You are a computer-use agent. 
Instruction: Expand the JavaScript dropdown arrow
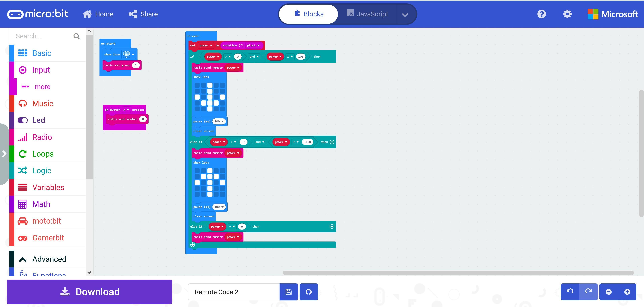pyautogui.click(x=404, y=14)
